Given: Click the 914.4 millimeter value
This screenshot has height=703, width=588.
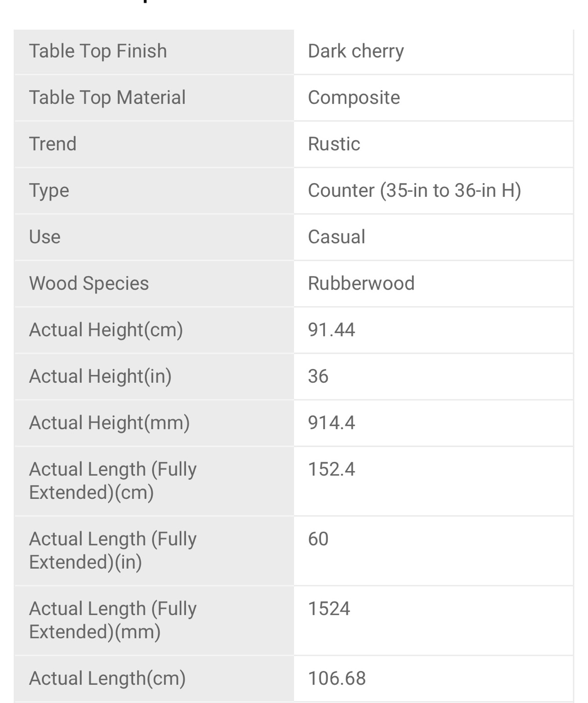Looking at the screenshot, I should click(x=332, y=423).
